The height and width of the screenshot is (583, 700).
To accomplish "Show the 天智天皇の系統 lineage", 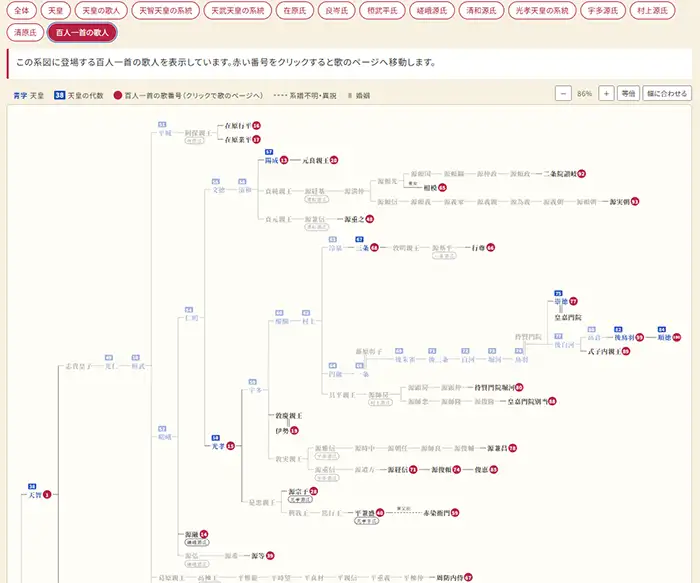I will [x=166, y=10].
